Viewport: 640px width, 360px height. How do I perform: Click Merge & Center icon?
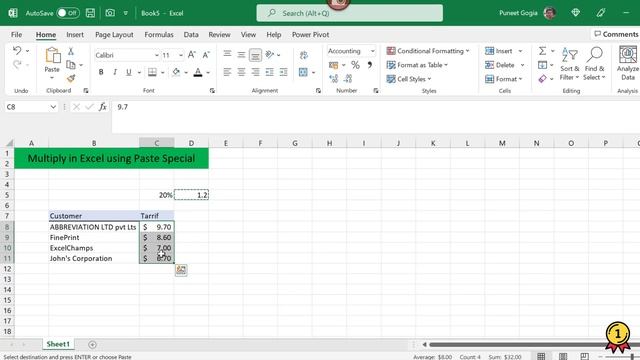click(303, 72)
